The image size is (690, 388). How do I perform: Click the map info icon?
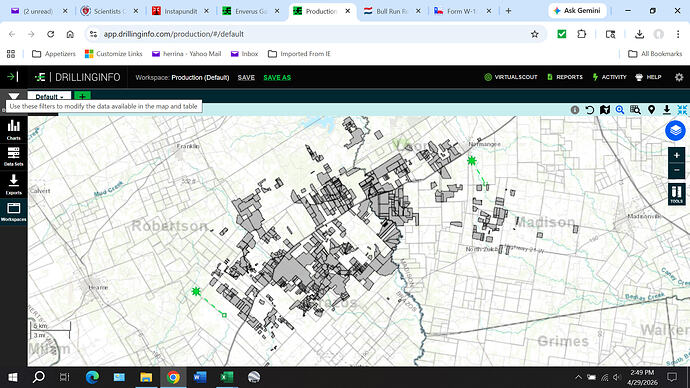pyautogui.click(x=575, y=110)
